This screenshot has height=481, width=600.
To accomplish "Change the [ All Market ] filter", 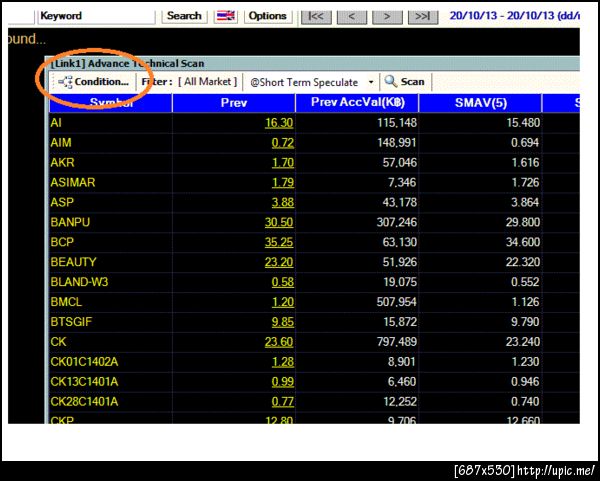I will click(x=208, y=82).
